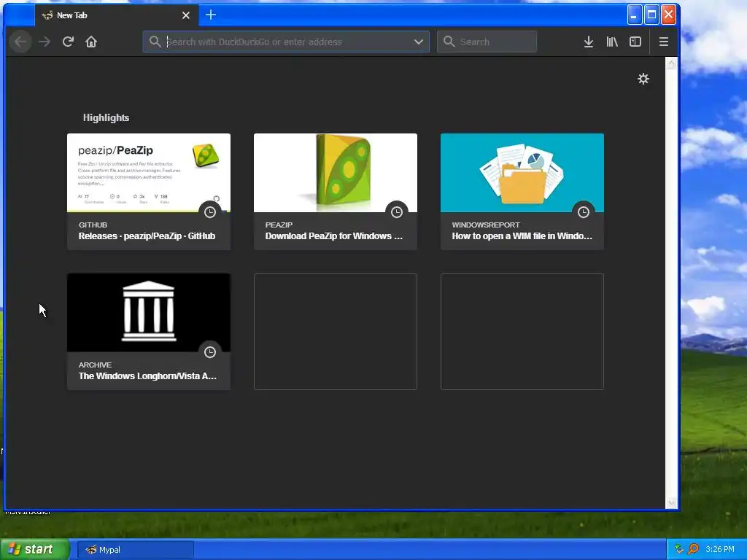The height and width of the screenshot is (560, 747).
Task: Click the history clock on WindowsReport card
Action: [x=584, y=212]
